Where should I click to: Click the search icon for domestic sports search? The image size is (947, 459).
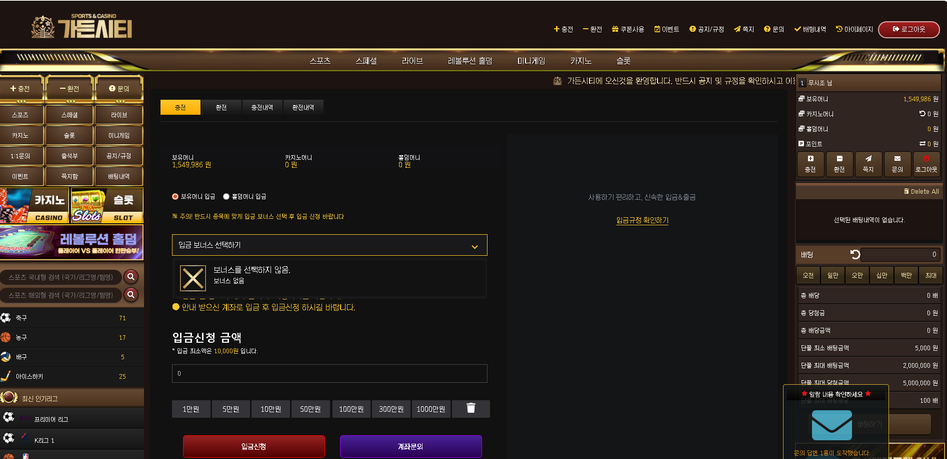click(131, 276)
